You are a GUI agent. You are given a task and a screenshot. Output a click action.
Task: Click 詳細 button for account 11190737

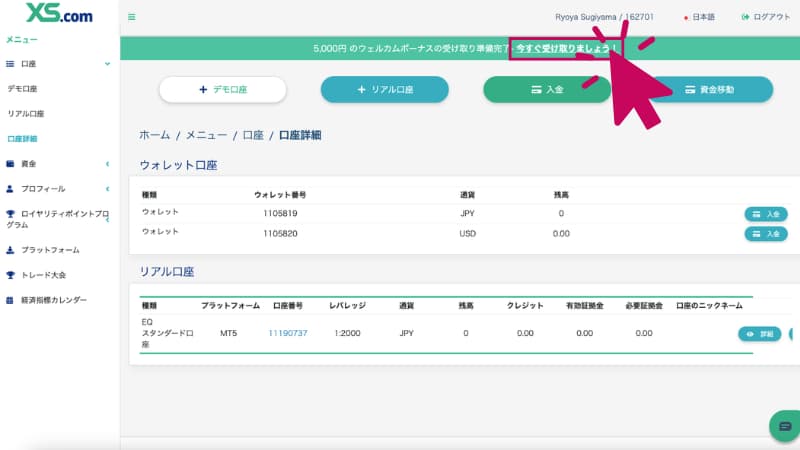click(x=760, y=334)
